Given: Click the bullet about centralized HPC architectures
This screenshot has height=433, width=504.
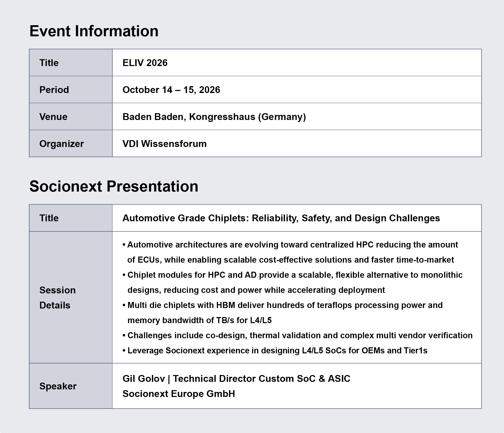Looking at the screenshot, I should 290,252.
